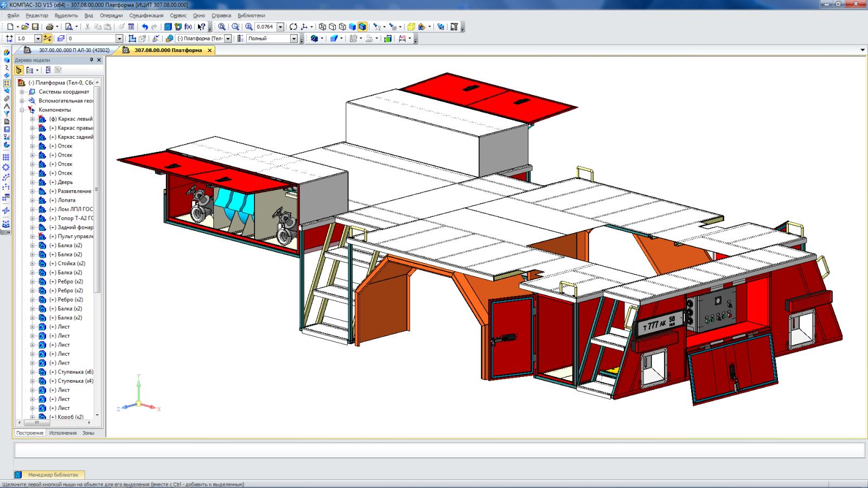Pin the Model Tree panel
Image resolution: width=868 pixels, height=488 pixels.
91,60
